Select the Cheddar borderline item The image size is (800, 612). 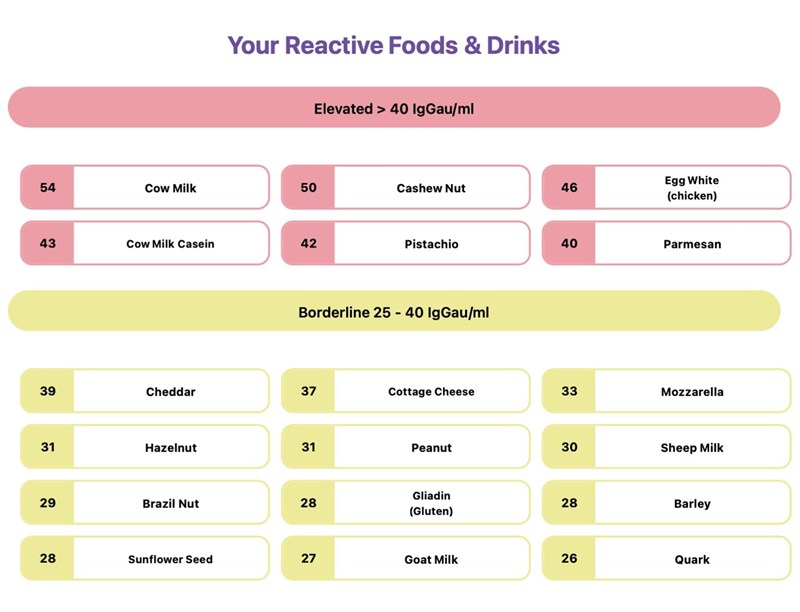coord(145,391)
